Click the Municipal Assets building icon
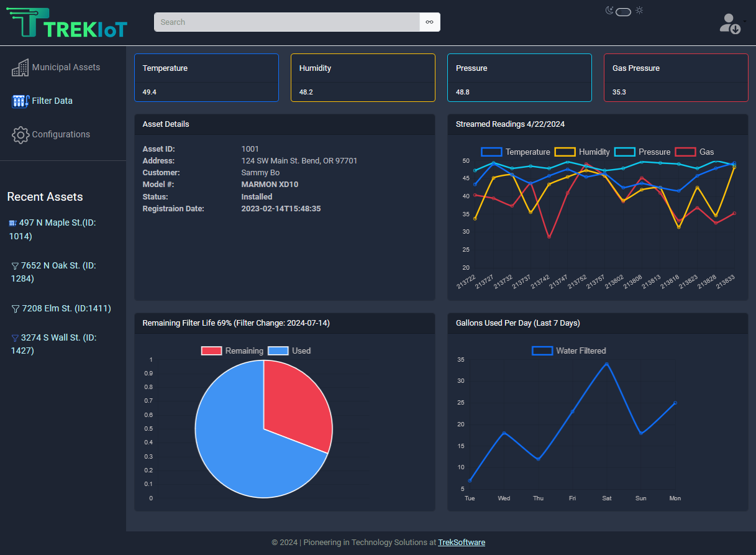The image size is (756, 555). (x=20, y=68)
